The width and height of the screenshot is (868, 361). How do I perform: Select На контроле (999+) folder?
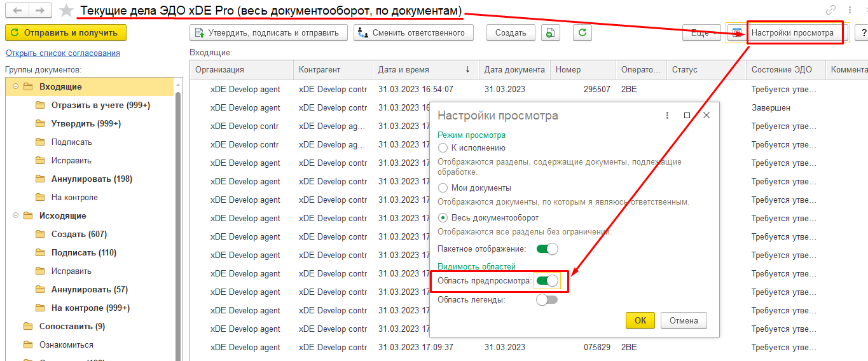(90, 308)
